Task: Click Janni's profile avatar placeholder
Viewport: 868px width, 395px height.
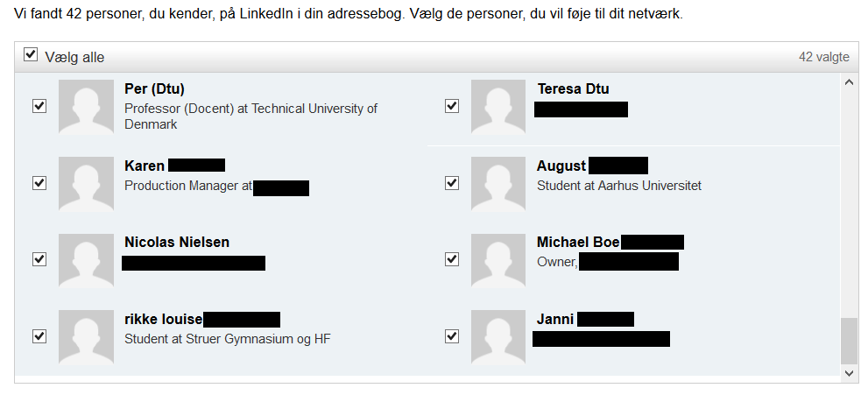Action: tap(498, 336)
